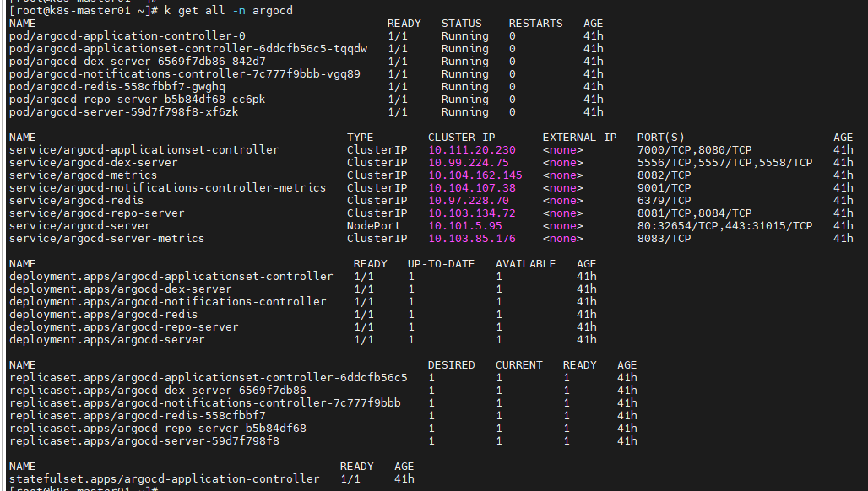This screenshot has width=868, height=491.
Task: Click cluster IP 10.97.228.70
Action: tap(469, 201)
